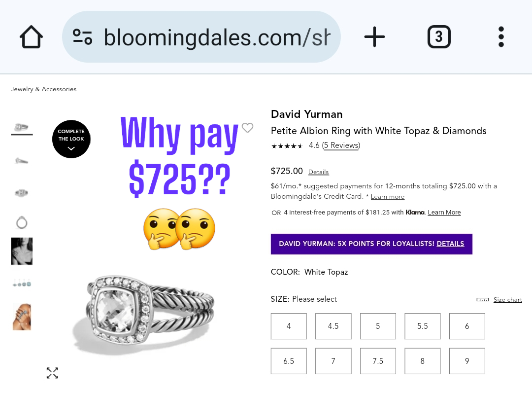This screenshot has height=393, width=532.
Task: Add ring to wishlist with heart icon
Action: point(247,128)
